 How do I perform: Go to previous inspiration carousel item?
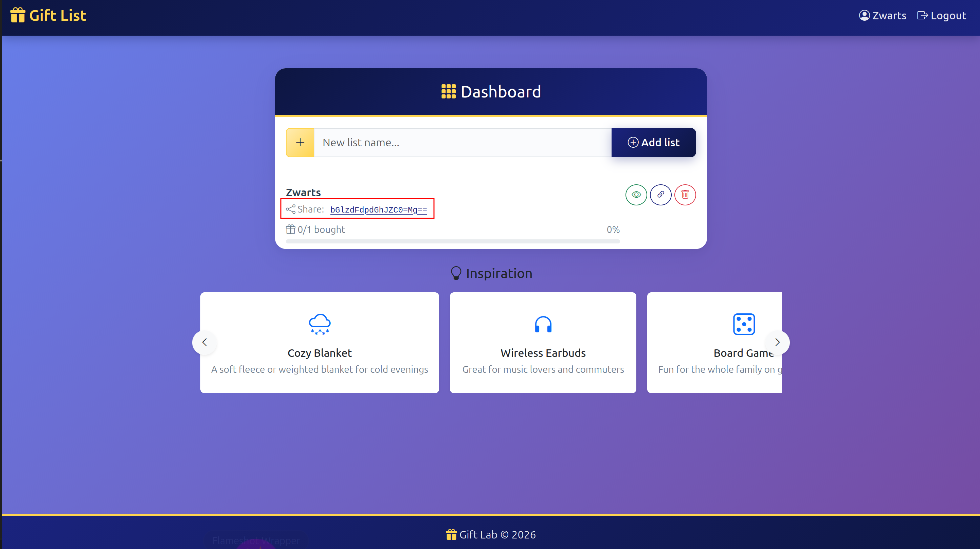tap(205, 342)
